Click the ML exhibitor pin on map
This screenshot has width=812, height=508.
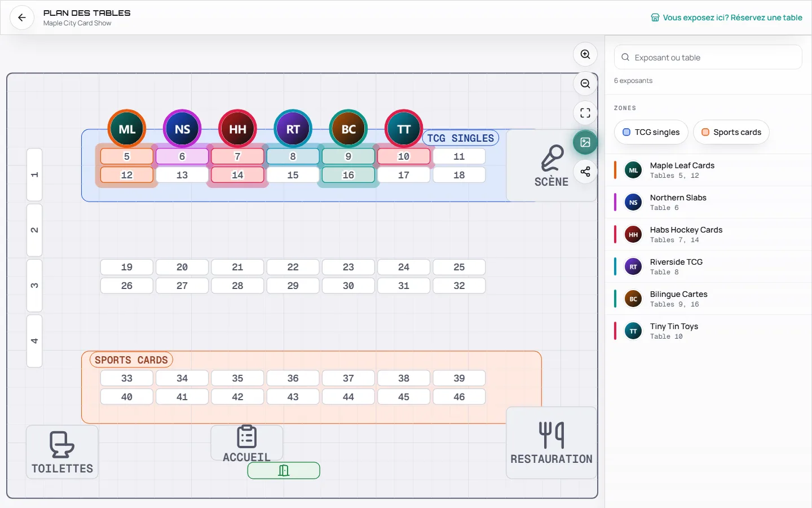(127, 129)
